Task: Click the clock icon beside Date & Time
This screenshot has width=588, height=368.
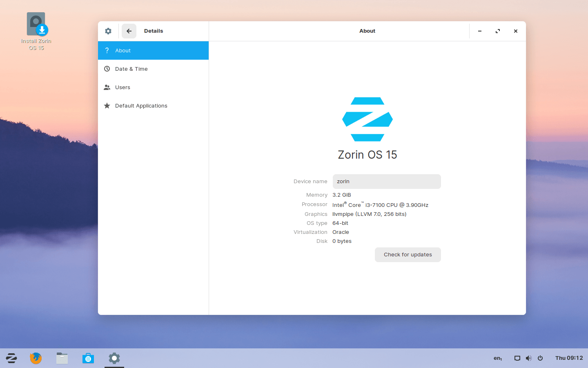Action: 107,69
